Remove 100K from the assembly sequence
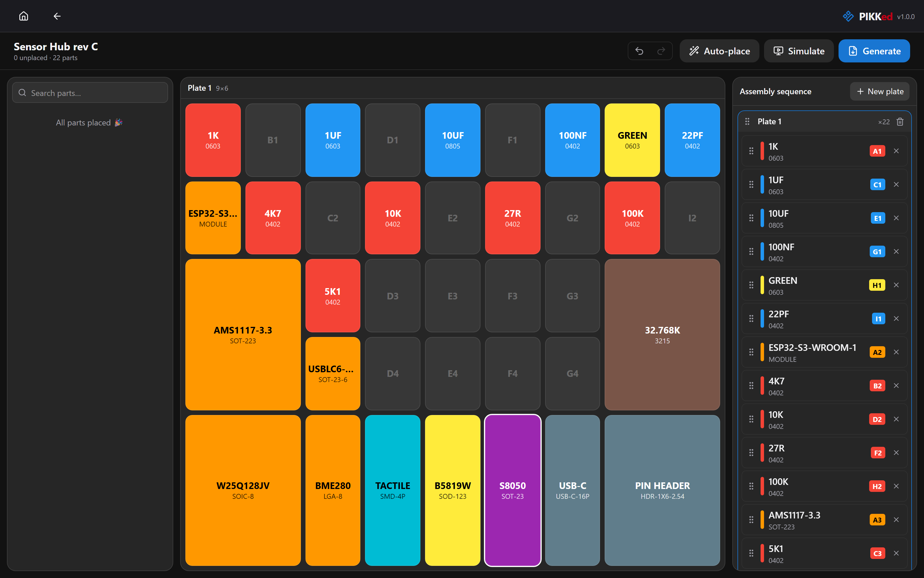Screen dimensions: 924x578 click(x=896, y=486)
